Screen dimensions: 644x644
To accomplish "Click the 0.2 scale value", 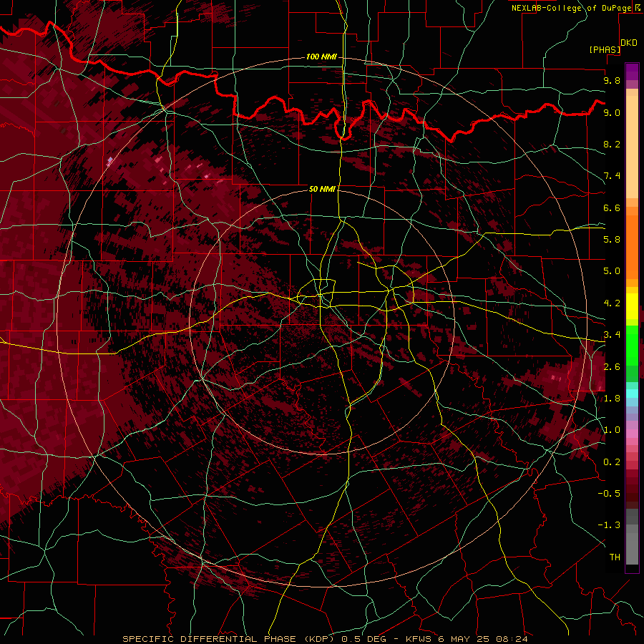I will point(612,462).
